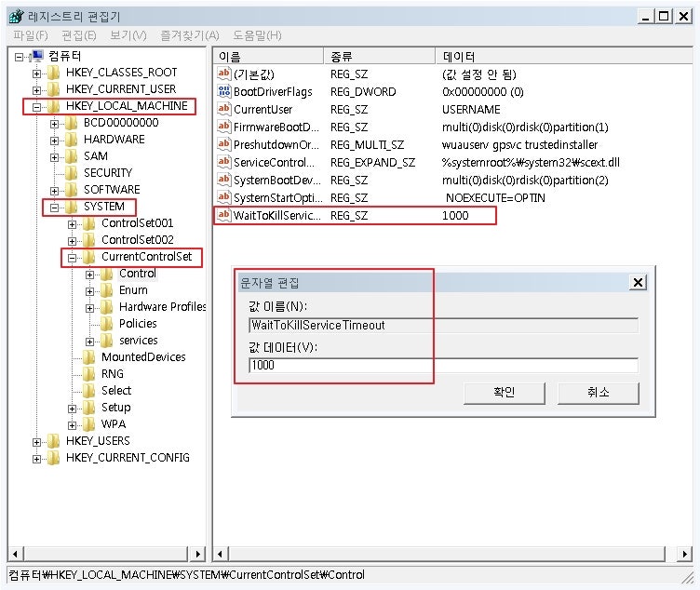Click the SystemBootDevice value icon
The image size is (700, 590).
coord(223,180)
